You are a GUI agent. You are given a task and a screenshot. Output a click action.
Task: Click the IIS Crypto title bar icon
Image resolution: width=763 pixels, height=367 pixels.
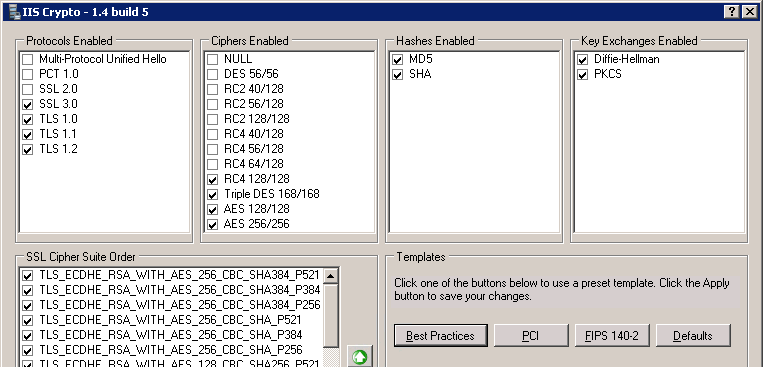click(x=14, y=12)
